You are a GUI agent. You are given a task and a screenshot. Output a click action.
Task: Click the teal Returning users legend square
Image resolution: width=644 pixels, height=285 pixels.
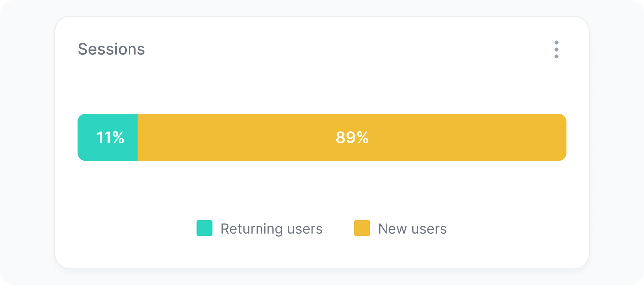[x=204, y=228]
